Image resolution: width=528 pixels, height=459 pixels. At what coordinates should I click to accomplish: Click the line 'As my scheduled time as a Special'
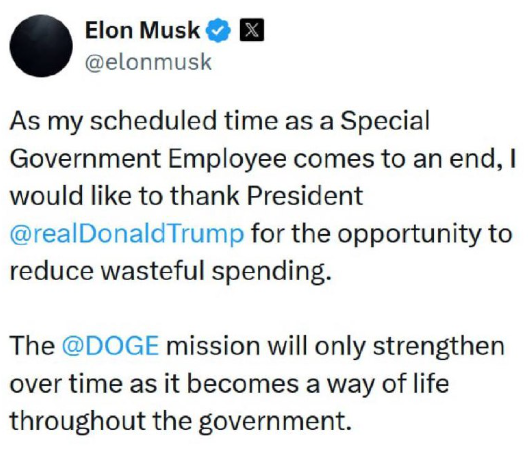click(220, 122)
